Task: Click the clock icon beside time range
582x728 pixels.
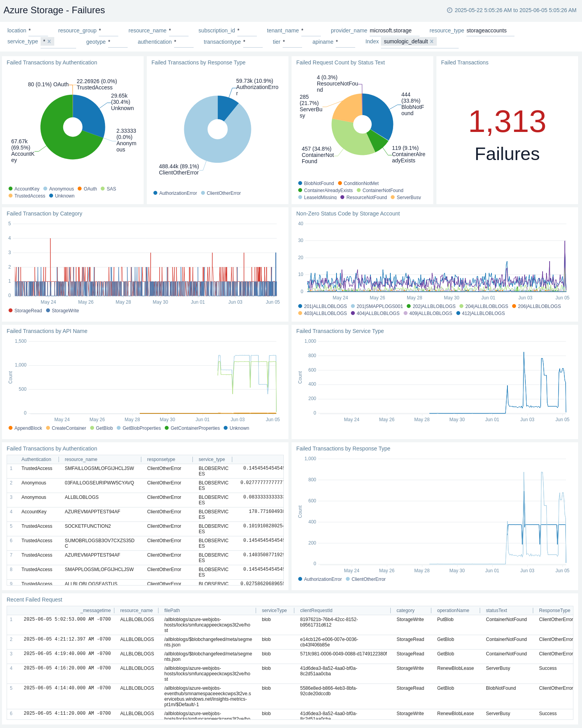Action: (449, 10)
